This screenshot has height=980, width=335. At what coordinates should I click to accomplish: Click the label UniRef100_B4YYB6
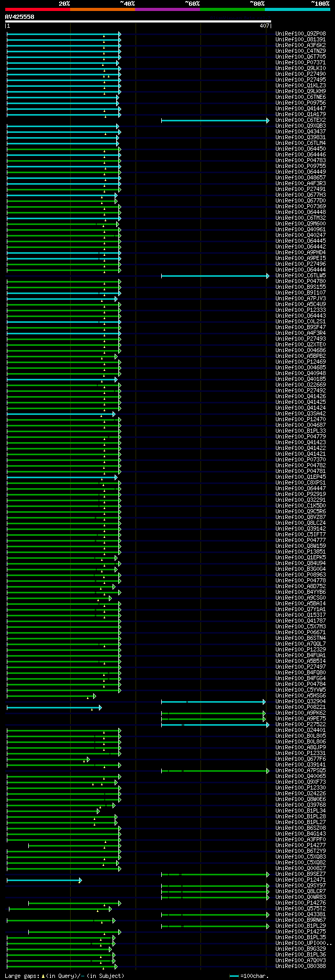(x=300, y=592)
